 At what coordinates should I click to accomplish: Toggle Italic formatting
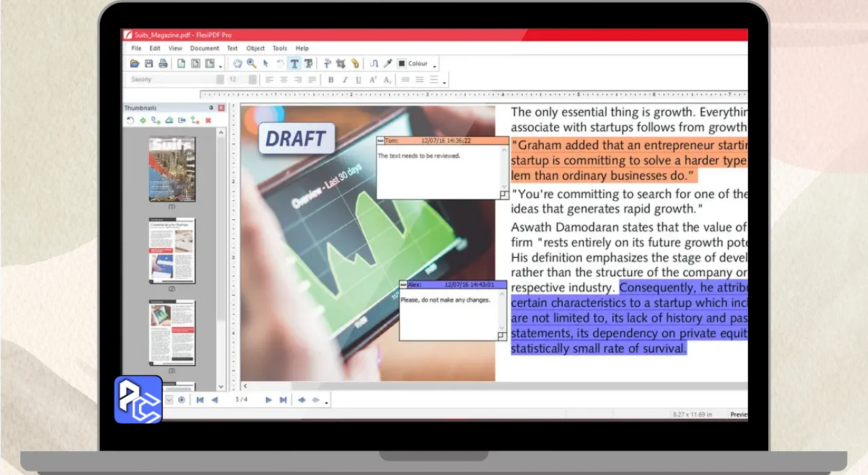(344, 79)
